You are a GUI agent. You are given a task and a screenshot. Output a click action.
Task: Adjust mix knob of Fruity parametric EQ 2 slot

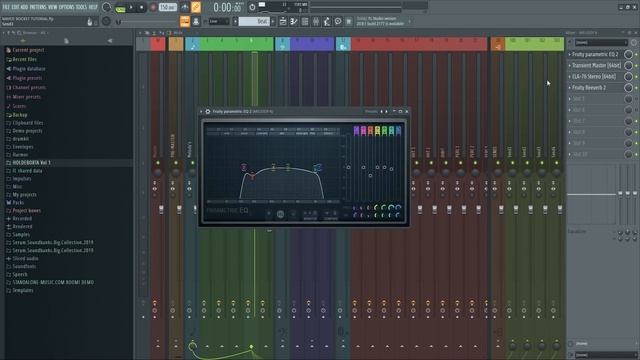628,54
